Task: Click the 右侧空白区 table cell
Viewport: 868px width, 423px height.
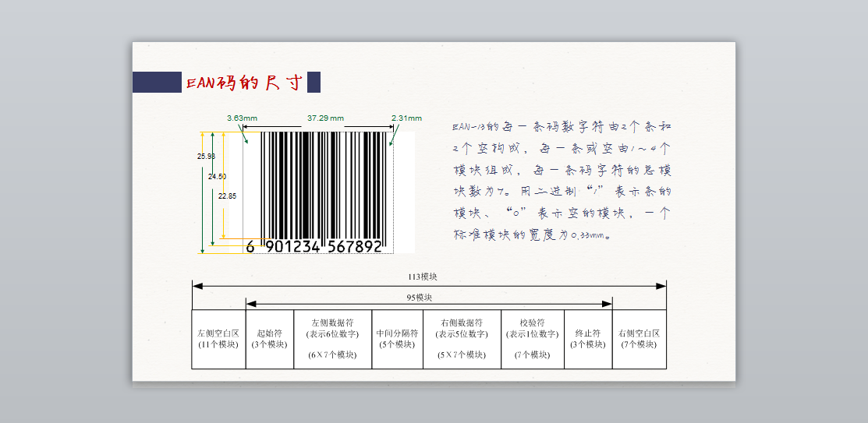Action: click(639, 339)
